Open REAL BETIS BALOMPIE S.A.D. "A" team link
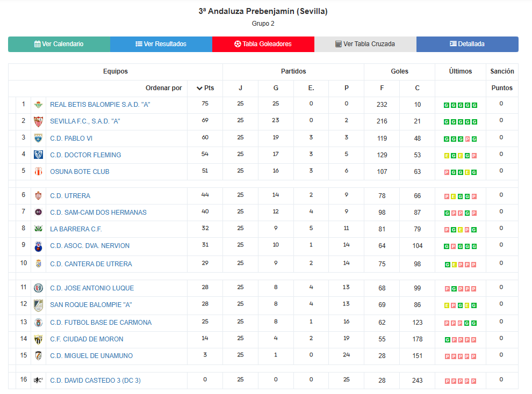 pyautogui.click(x=100, y=105)
